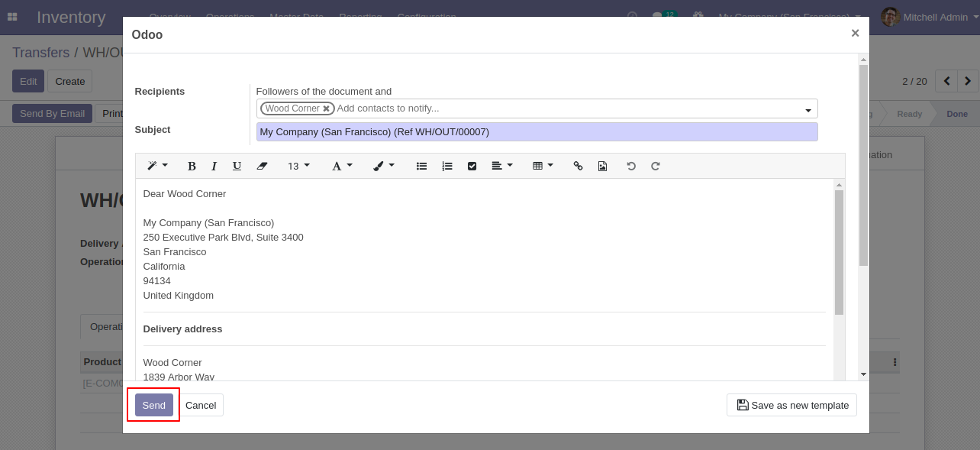The image size is (980, 450).
Task: Click the Done status stage
Action: click(x=957, y=114)
